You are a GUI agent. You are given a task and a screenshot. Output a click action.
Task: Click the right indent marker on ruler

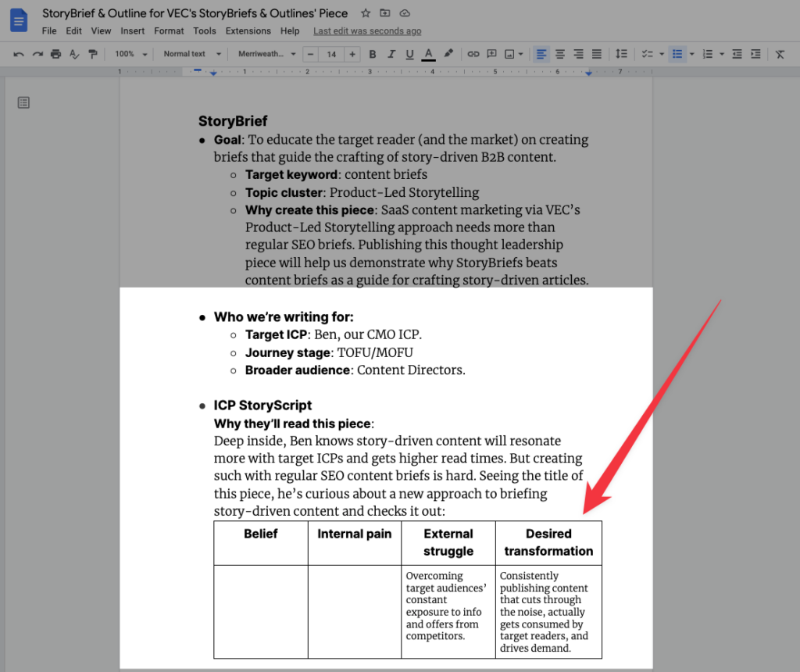(589, 73)
